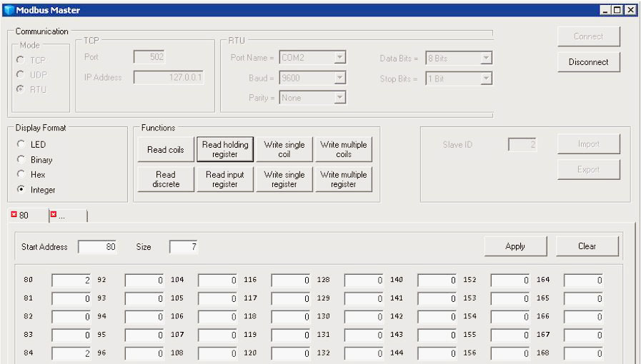
Task: Click register 117 value field
Action: [x=291, y=298]
